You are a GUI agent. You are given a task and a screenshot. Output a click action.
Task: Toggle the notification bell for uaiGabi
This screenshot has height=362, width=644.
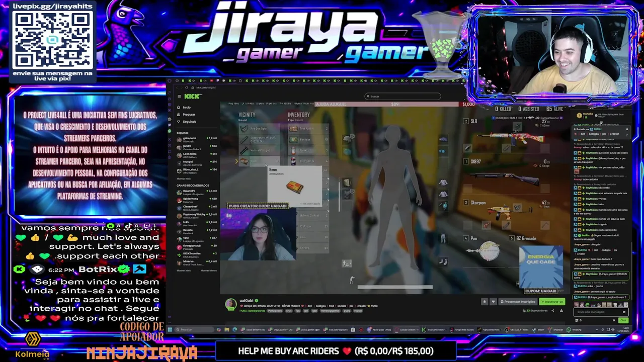tap(485, 301)
